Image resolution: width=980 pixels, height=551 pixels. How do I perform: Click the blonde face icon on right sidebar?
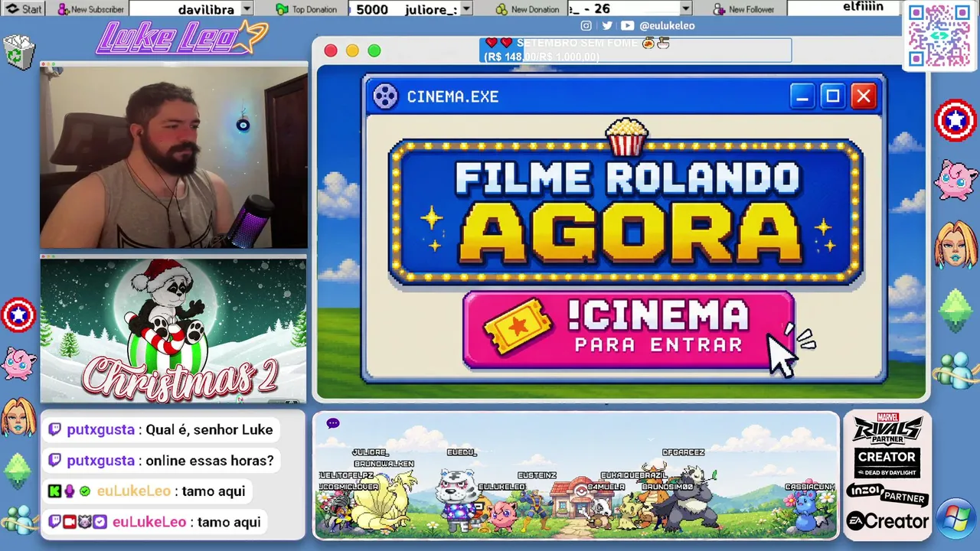(x=956, y=243)
